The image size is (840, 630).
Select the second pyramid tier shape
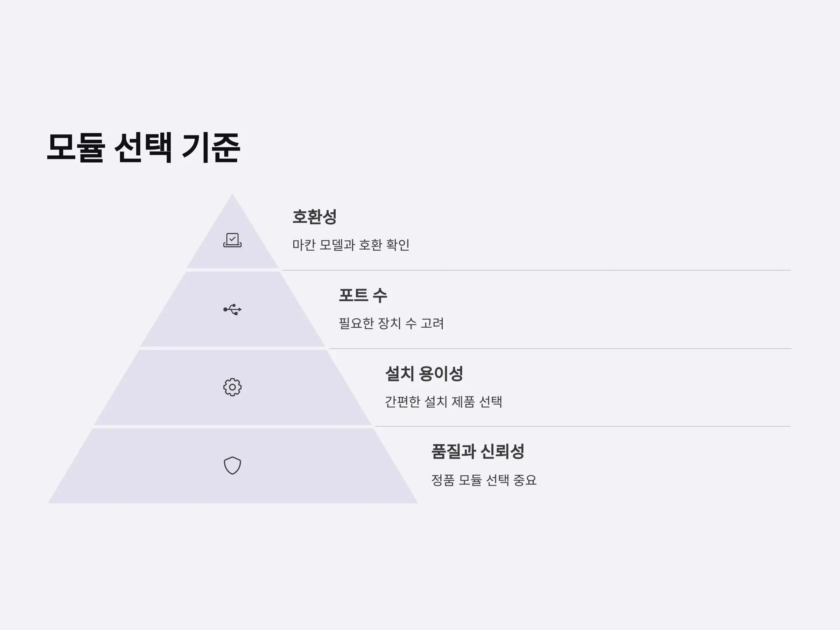pos(232,309)
